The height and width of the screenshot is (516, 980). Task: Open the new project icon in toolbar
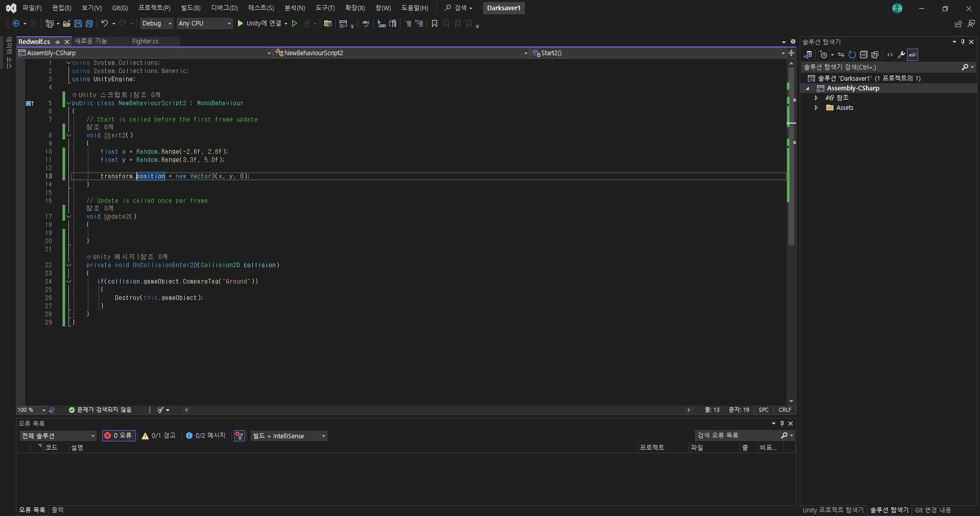50,24
